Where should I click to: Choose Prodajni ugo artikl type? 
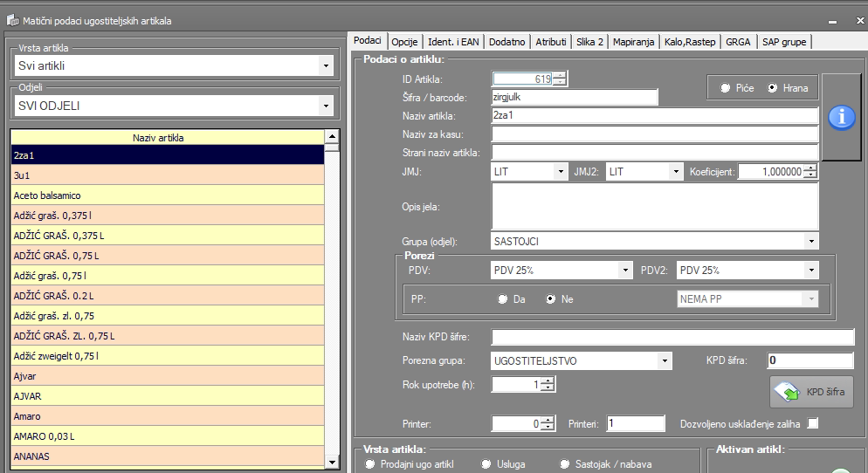[370, 464]
